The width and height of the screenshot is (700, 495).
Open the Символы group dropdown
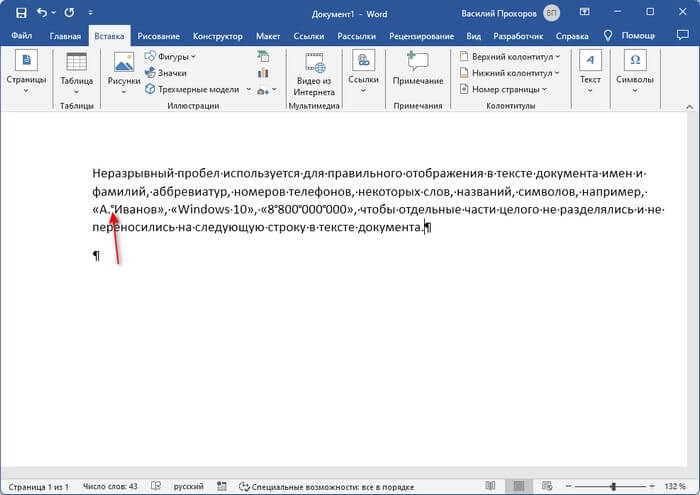(x=635, y=73)
